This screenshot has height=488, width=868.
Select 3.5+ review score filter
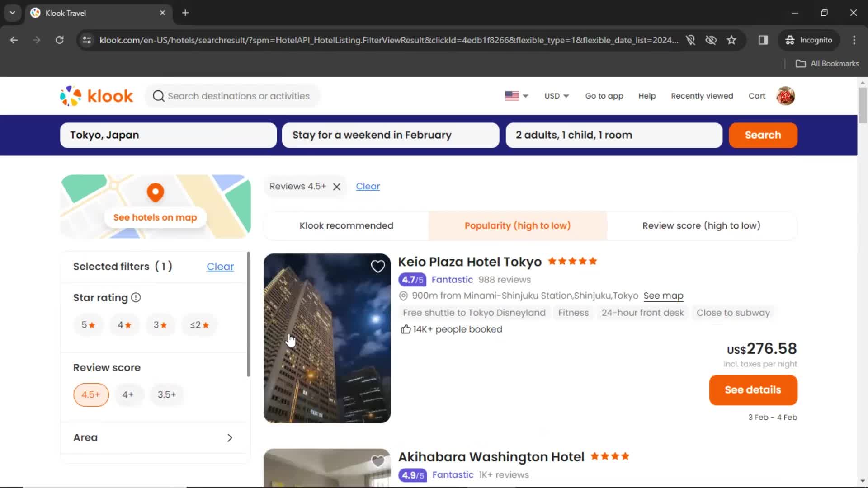pos(167,395)
